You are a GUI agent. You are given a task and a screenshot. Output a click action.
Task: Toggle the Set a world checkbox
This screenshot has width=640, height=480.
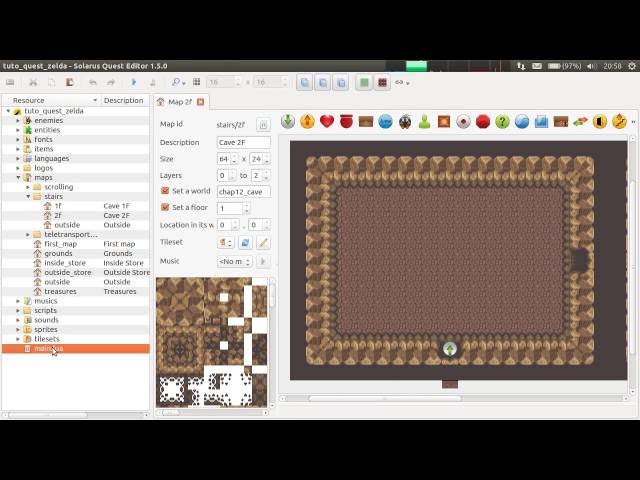165,191
